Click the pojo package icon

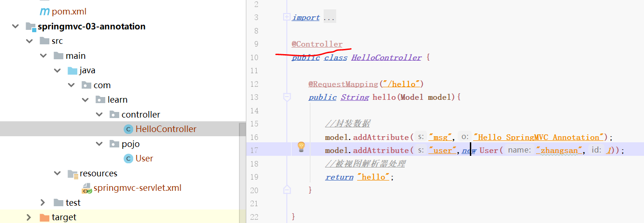[114, 144]
